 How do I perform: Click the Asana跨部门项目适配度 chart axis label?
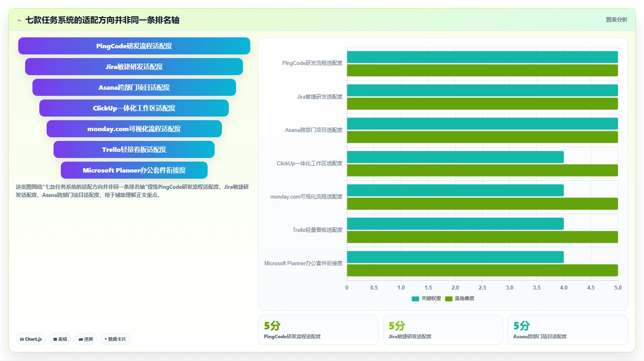click(x=313, y=130)
